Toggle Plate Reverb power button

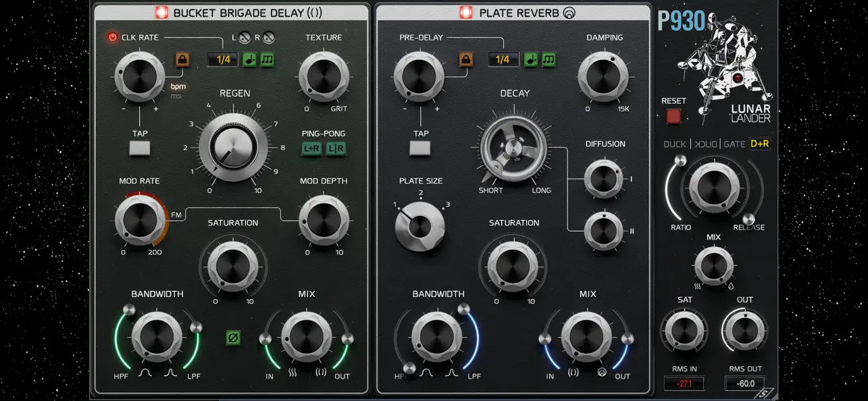tap(466, 12)
